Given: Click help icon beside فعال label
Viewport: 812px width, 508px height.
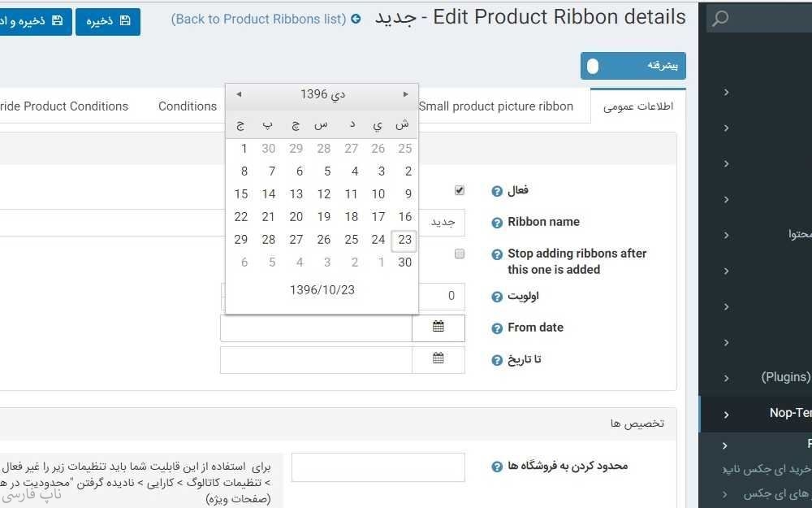Looking at the screenshot, I should pos(497,191).
